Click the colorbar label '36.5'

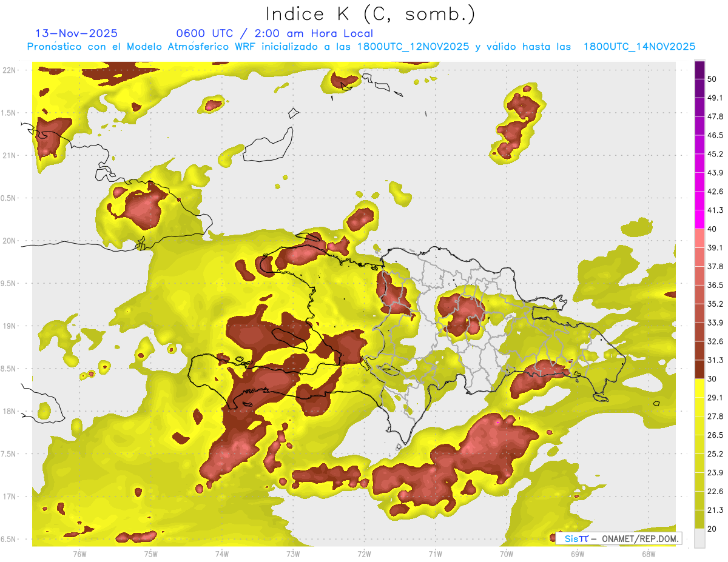[715, 286]
